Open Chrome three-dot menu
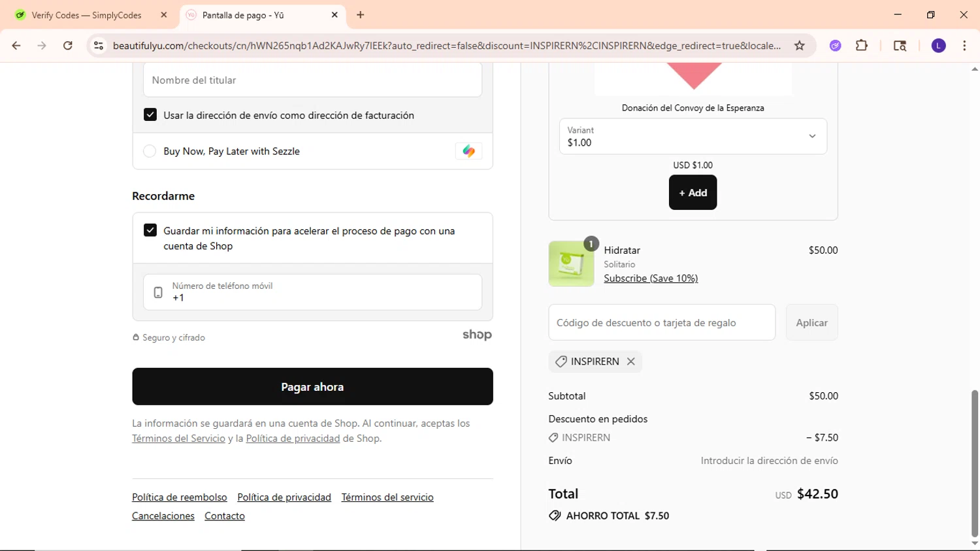Viewport: 980px width, 551px height. click(964, 46)
